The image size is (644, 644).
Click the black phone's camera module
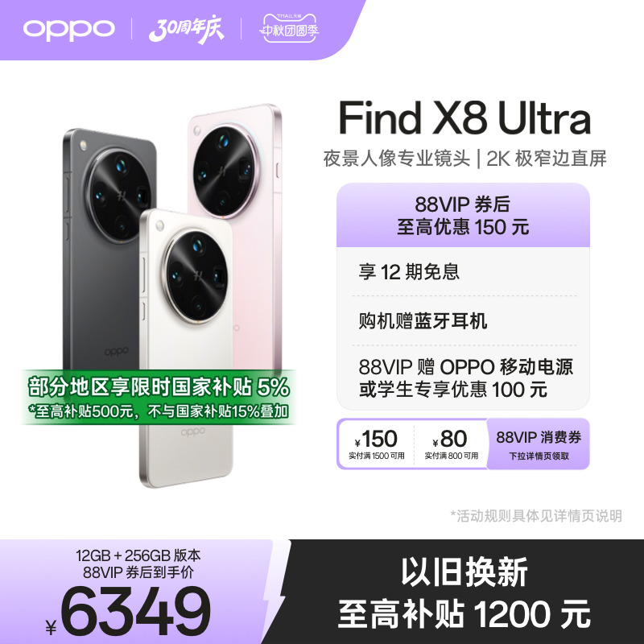point(120,196)
